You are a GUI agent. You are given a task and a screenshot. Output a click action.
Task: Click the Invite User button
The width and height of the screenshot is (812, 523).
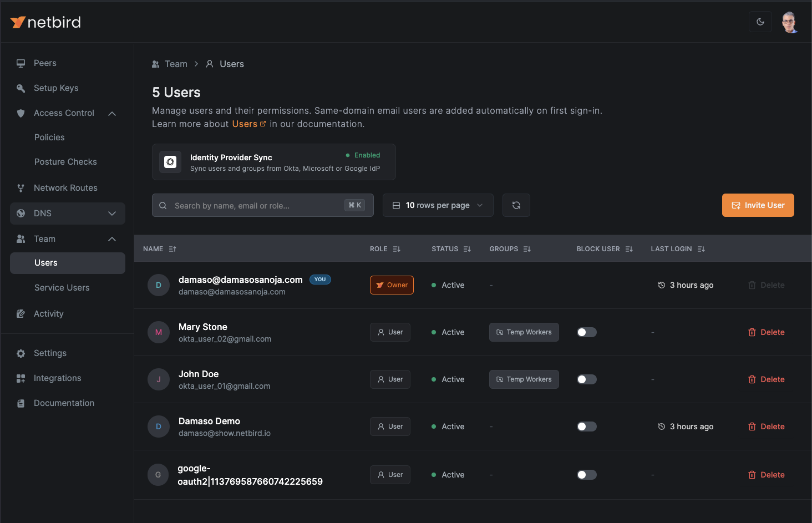[x=758, y=205]
